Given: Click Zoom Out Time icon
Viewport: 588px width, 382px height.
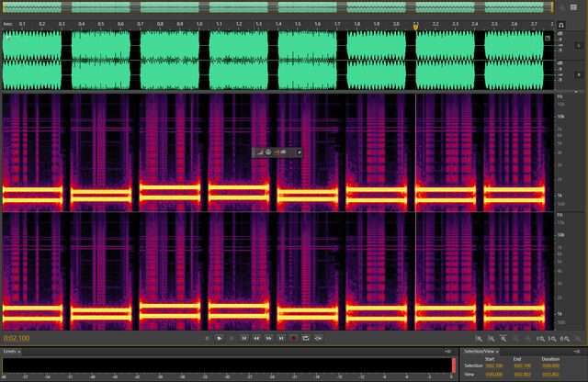Looking at the screenshot, I should coord(515,339).
